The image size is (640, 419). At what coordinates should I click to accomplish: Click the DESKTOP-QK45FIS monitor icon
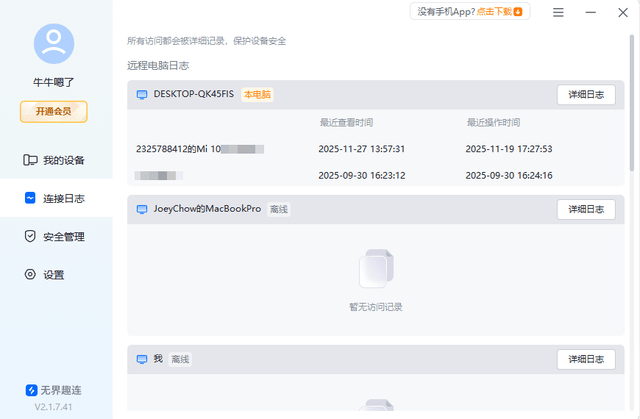coord(141,94)
